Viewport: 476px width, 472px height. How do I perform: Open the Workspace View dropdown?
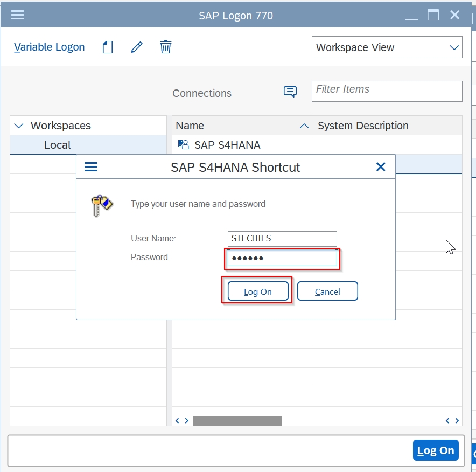tap(387, 47)
